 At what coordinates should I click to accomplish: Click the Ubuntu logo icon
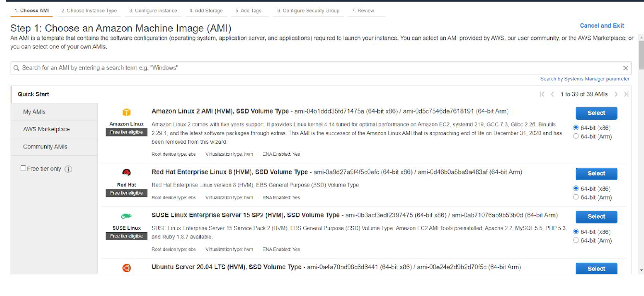127,268
